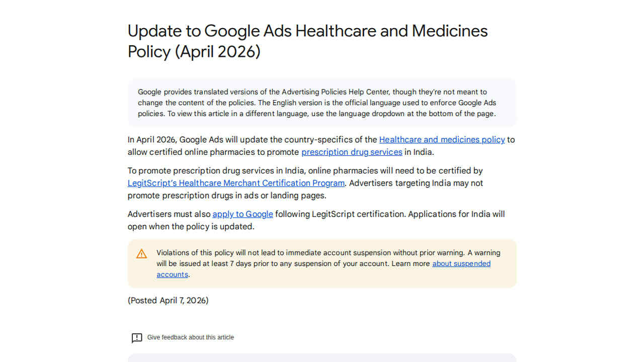Viewport: 644px width, 362px height.
Task: Click the gray panel at the page bottom
Action: tap(322, 358)
